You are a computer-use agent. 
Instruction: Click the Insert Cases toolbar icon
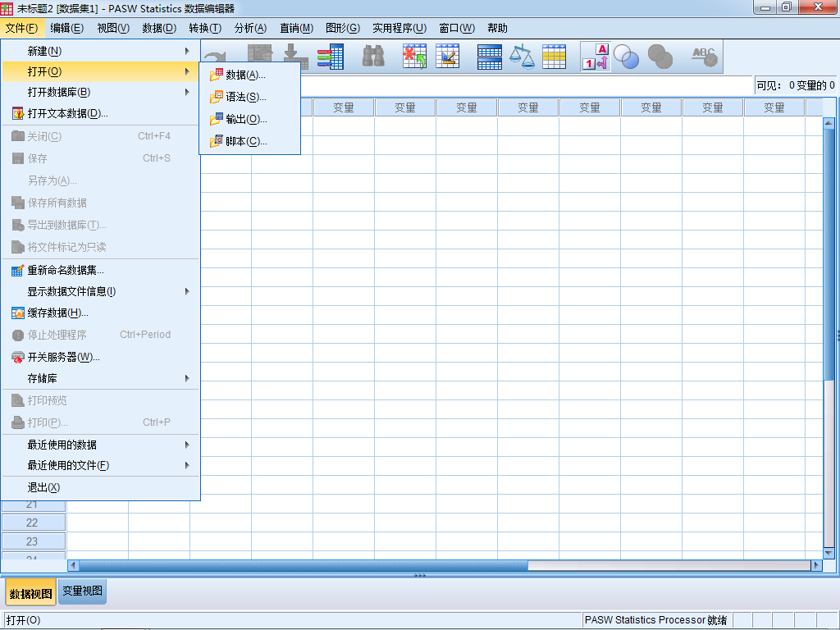click(x=414, y=57)
